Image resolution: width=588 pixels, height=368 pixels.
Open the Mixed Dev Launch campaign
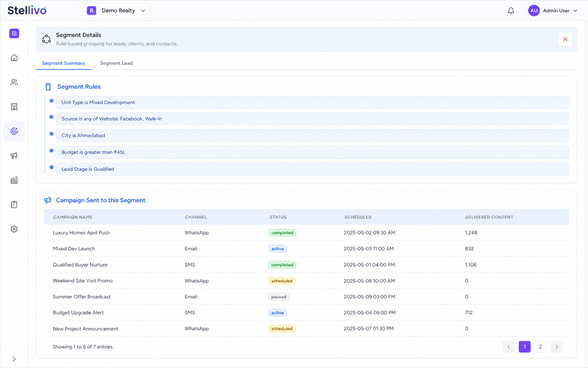(x=74, y=249)
